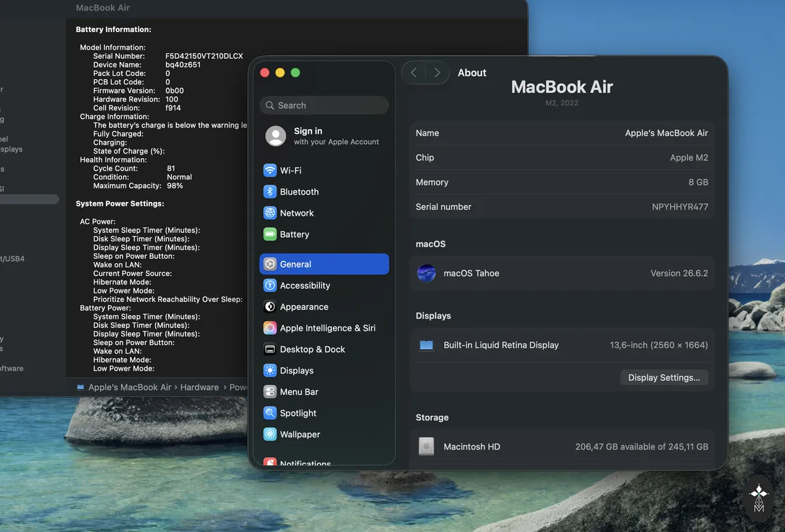Image resolution: width=785 pixels, height=532 pixels.
Task: Click the Battery Information heading
Action: point(113,29)
